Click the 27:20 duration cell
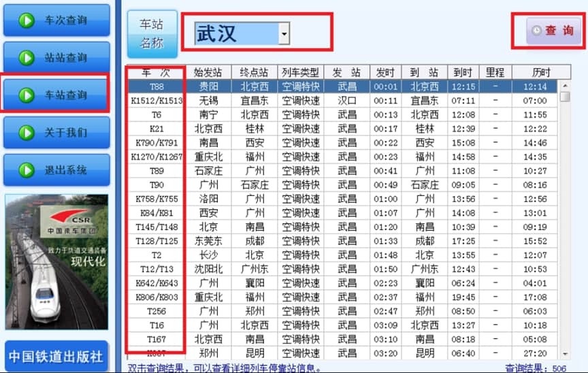Viewport: 588px width, 373px height. (535, 353)
